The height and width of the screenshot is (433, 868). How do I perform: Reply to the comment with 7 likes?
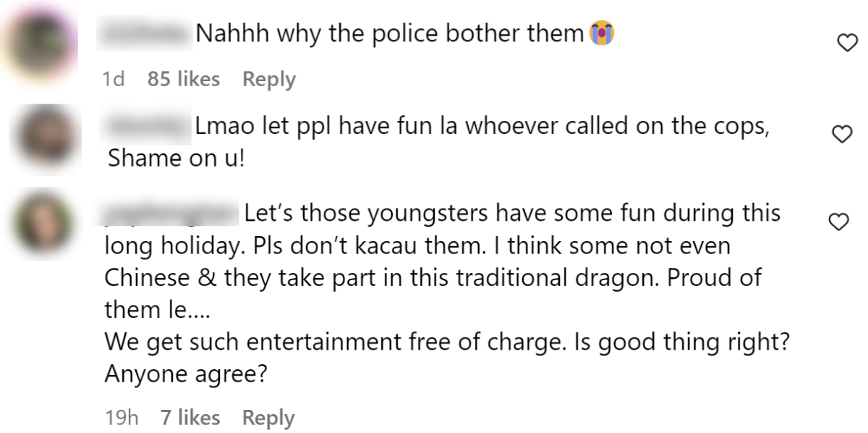268,418
